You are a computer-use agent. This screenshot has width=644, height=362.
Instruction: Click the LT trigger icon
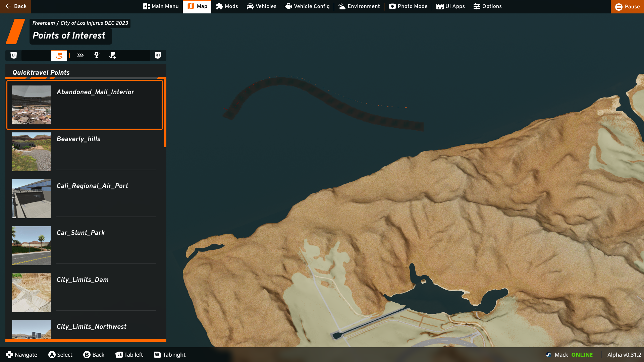point(14,55)
